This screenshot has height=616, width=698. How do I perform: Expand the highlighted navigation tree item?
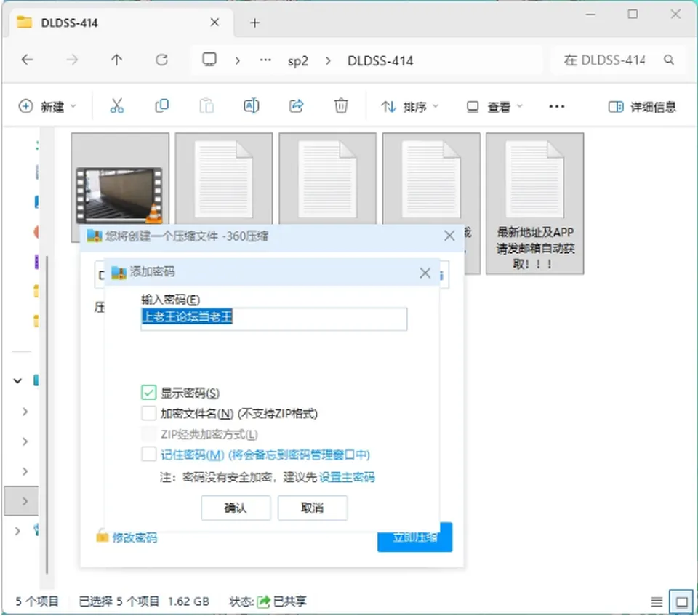pyautogui.click(x=25, y=501)
